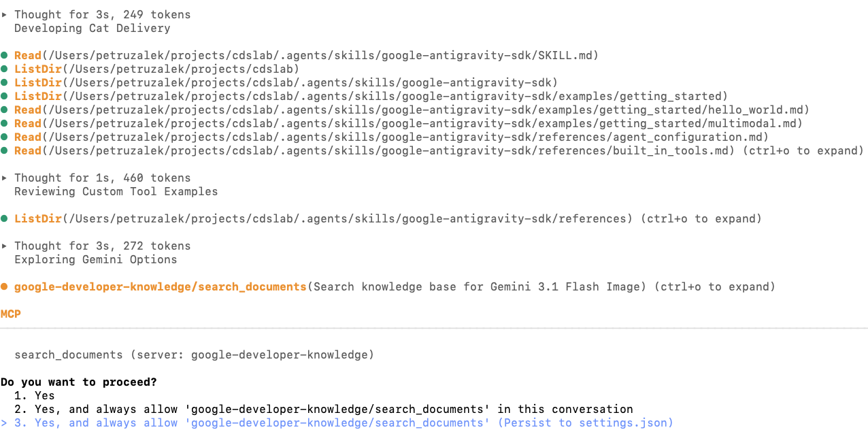The height and width of the screenshot is (432, 868).
Task: Click the green status dot beside Read SKILL.md
Action: [x=4, y=55]
